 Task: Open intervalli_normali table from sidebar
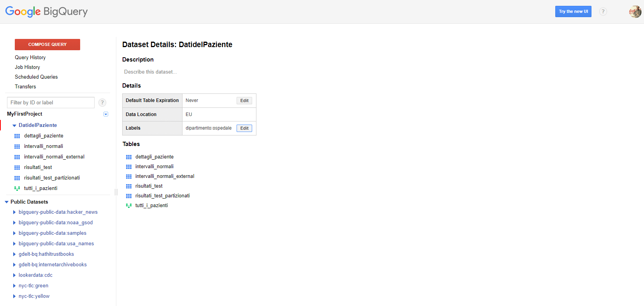(x=44, y=146)
